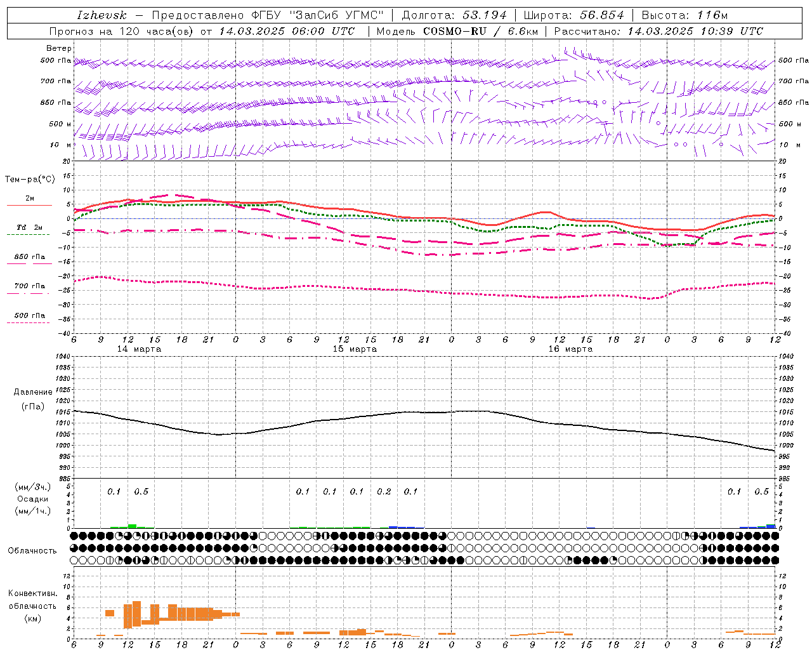This screenshot has height=650, width=812.
Task: Click the Облачность row label
Action: point(32,551)
